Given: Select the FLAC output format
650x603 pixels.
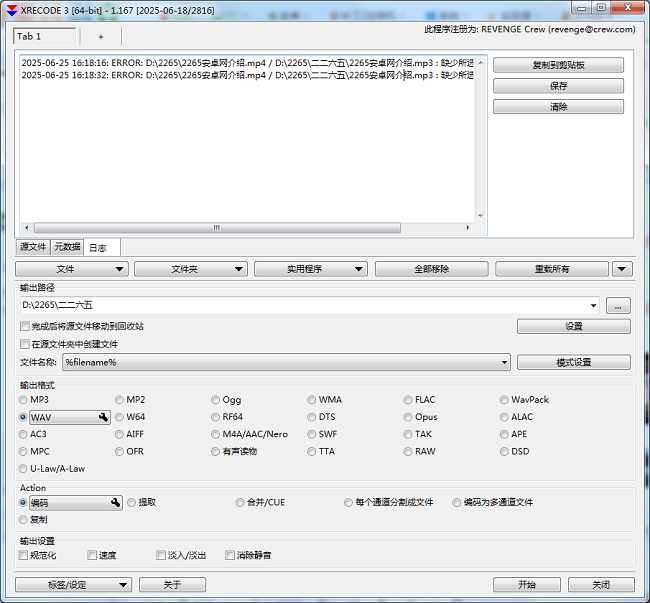Looking at the screenshot, I should [x=407, y=400].
